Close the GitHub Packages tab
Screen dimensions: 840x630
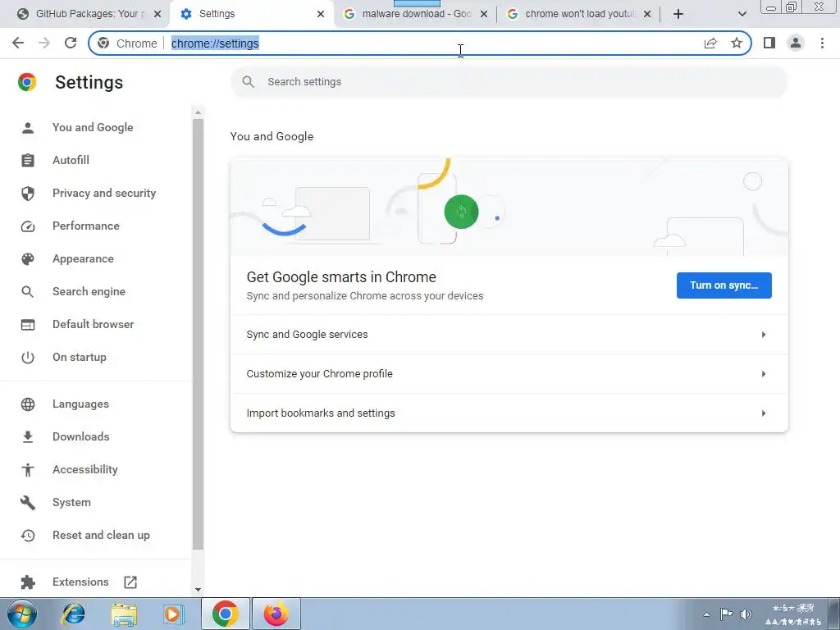click(x=157, y=14)
